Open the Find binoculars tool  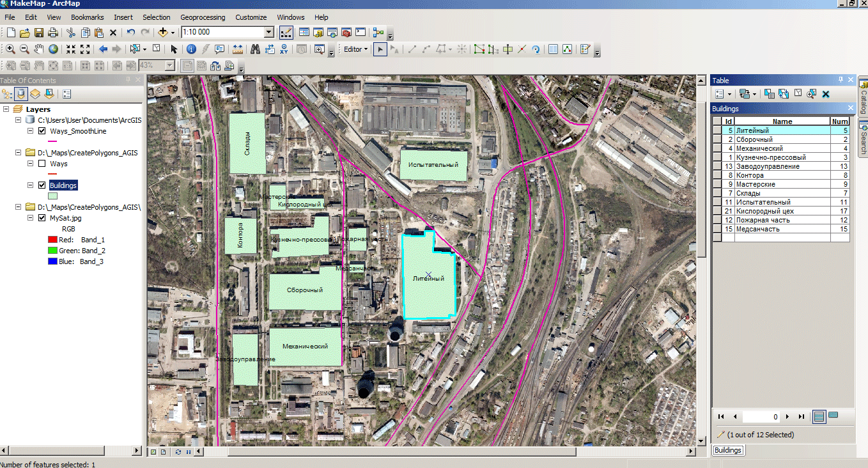[255, 49]
